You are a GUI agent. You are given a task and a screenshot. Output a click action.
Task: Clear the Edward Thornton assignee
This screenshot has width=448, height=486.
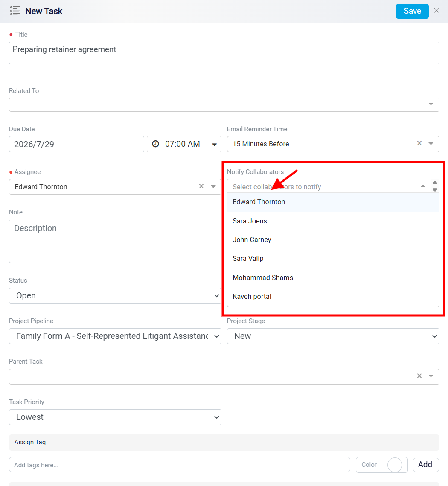[x=201, y=186]
